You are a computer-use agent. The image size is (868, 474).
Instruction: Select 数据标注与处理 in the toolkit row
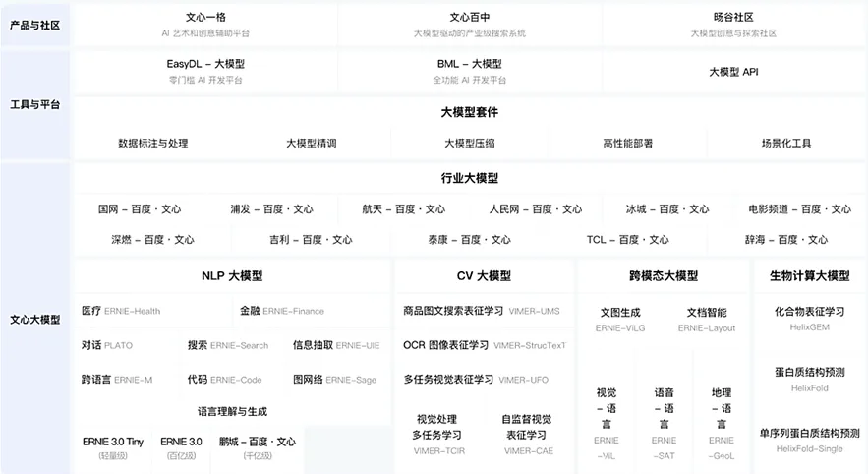coord(152,143)
